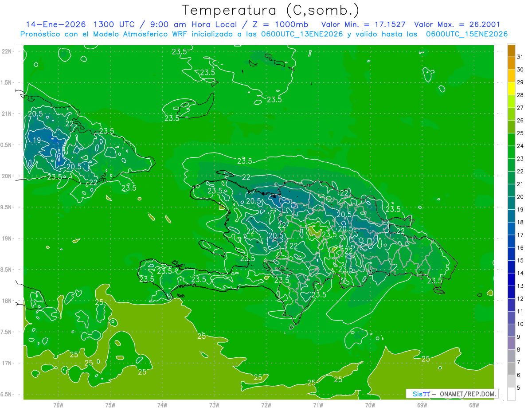Click the '69W' longitude axis label

pyautogui.click(x=422, y=405)
